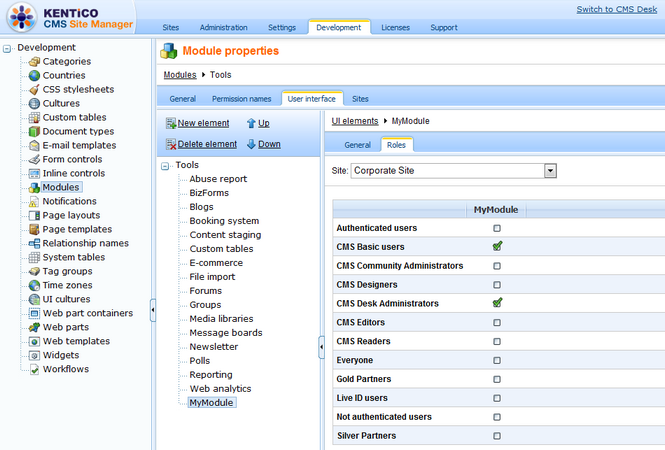This screenshot has width=665, height=450.
Task: Click the Workflows checkmark icon
Action: tap(34, 369)
